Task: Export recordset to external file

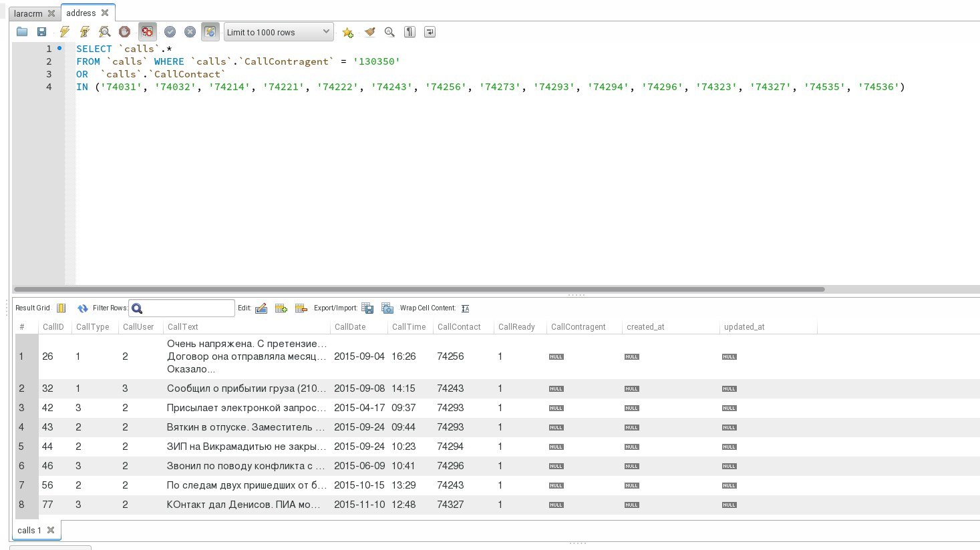Action: [x=367, y=308]
